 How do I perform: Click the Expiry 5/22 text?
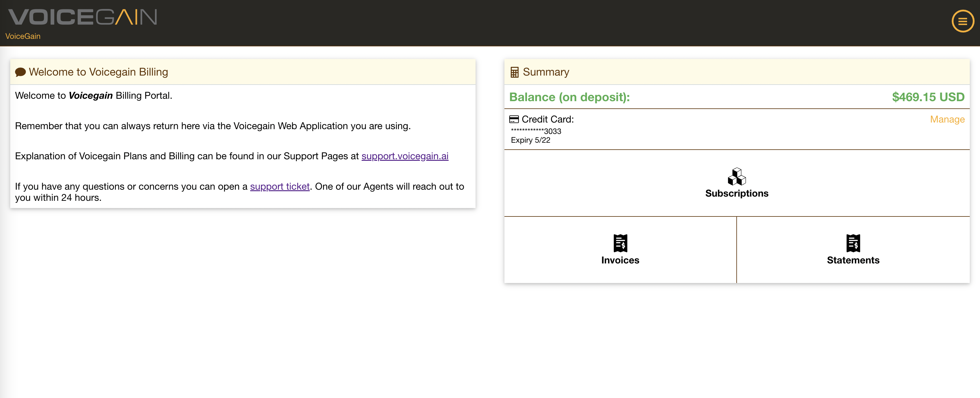(530, 140)
